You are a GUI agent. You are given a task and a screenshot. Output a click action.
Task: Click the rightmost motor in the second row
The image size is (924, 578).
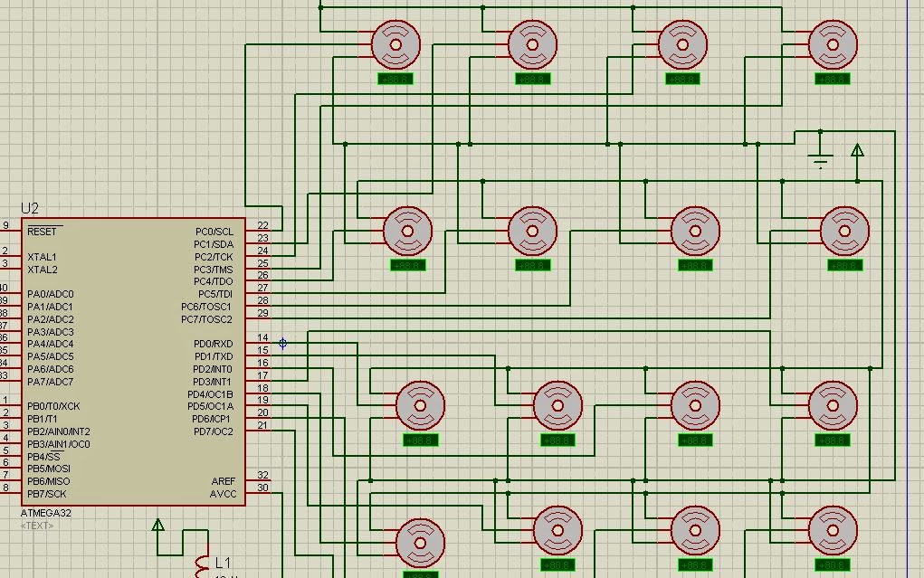[846, 229]
